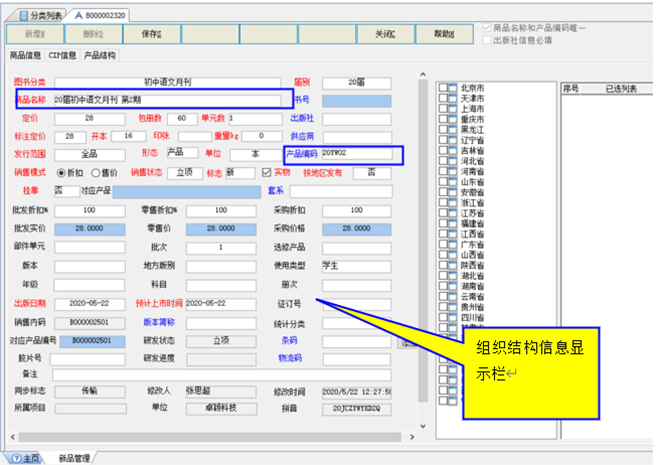Screen dimensions: 657x465
Task: Select the 折扣 radio button
Action: point(58,172)
